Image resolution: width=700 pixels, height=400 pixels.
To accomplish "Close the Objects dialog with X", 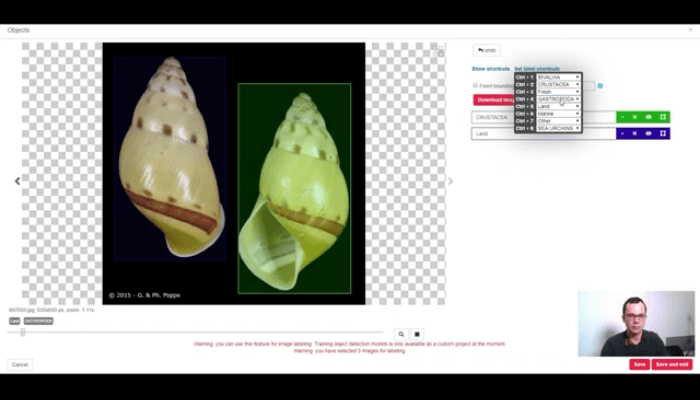I will coord(691,30).
